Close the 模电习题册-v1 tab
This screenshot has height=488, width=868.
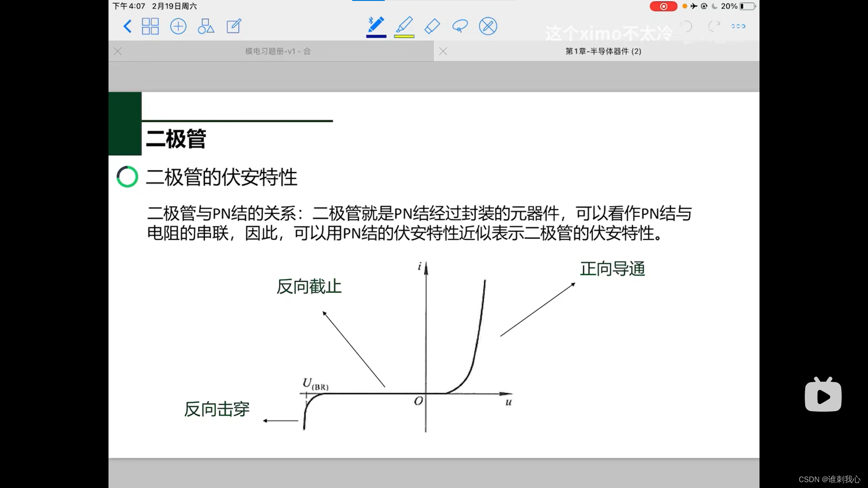[x=118, y=52]
